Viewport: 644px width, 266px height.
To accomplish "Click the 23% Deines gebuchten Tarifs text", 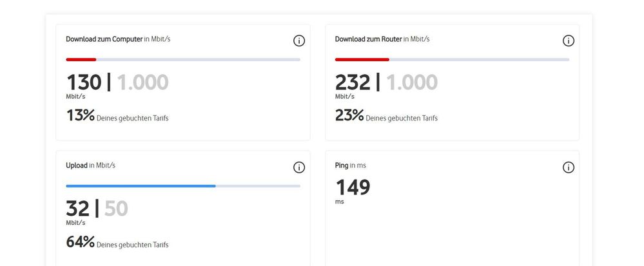I will pos(386,117).
